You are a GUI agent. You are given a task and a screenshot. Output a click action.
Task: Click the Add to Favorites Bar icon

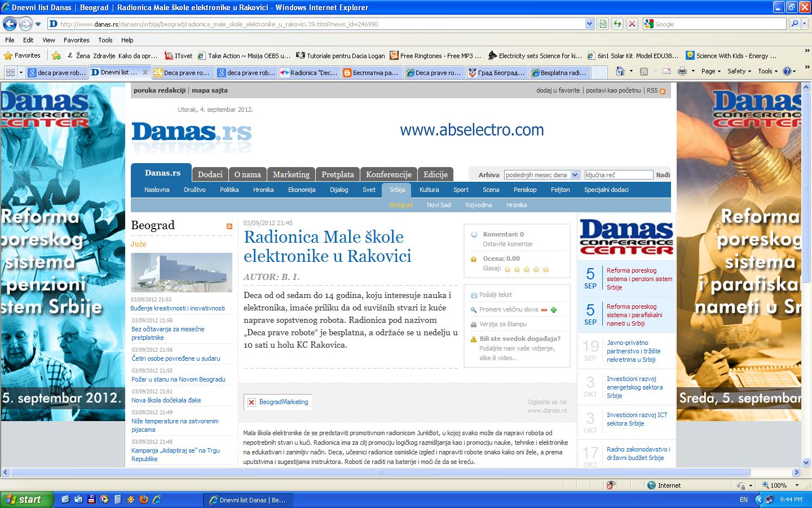pos(56,55)
